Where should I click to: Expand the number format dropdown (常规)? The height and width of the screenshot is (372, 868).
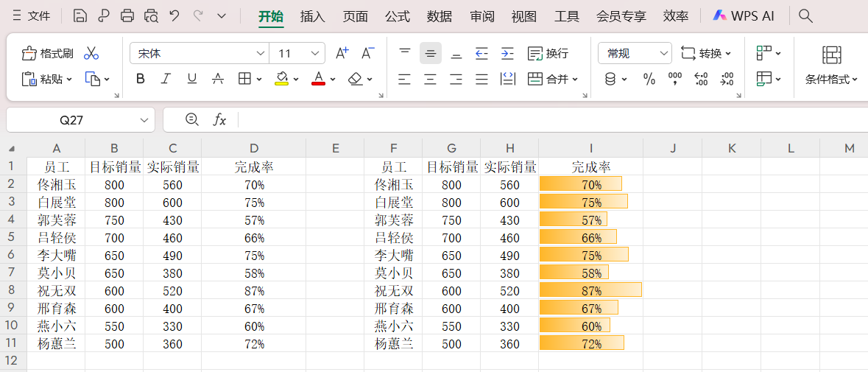tap(664, 53)
